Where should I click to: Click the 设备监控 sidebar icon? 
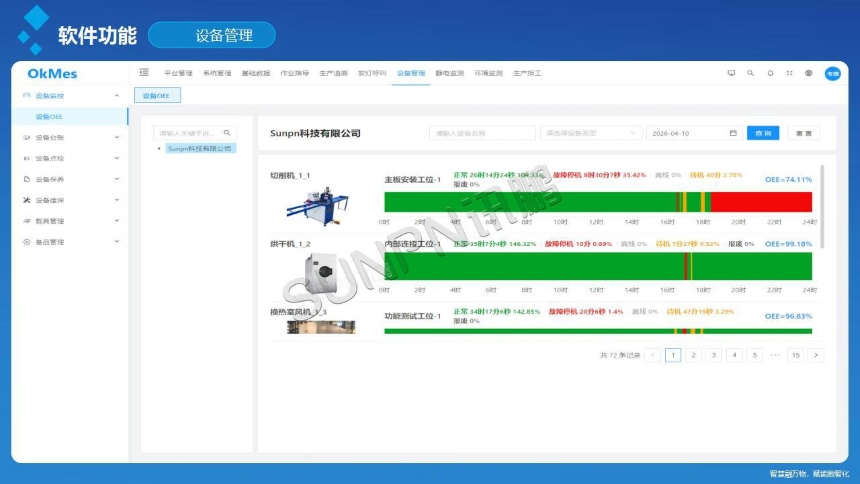click(x=26, y=95)
